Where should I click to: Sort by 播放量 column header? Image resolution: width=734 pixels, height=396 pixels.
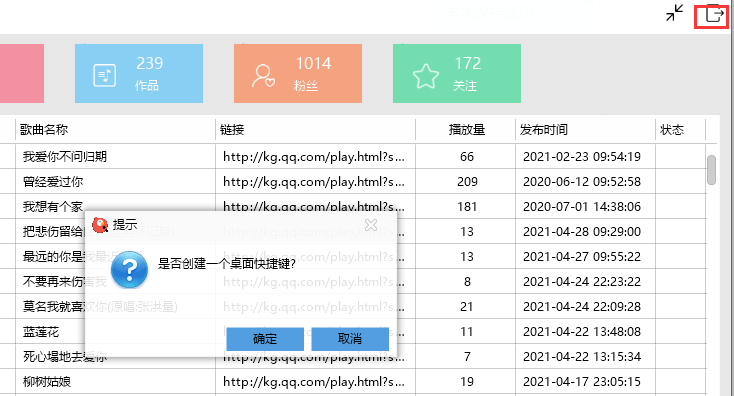466,130
